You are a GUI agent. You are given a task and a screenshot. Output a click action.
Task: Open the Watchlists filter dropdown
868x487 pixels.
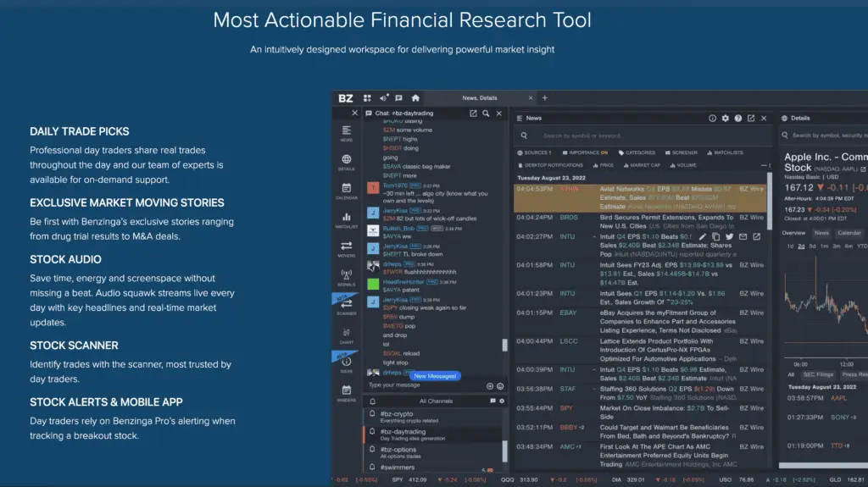point(725,152)
